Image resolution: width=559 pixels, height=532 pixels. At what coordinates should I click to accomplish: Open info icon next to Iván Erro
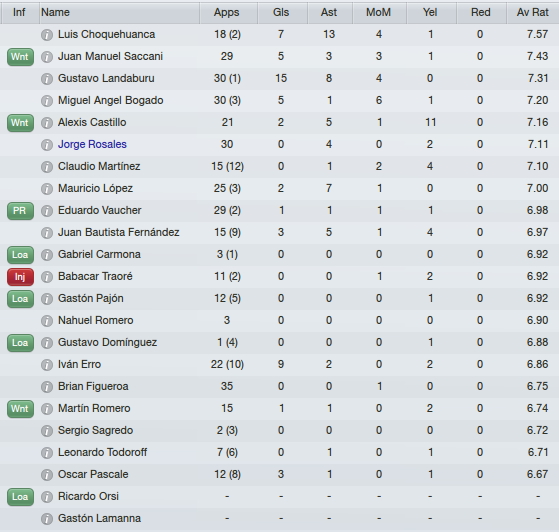pyautogui.click(x=47, y=364)
